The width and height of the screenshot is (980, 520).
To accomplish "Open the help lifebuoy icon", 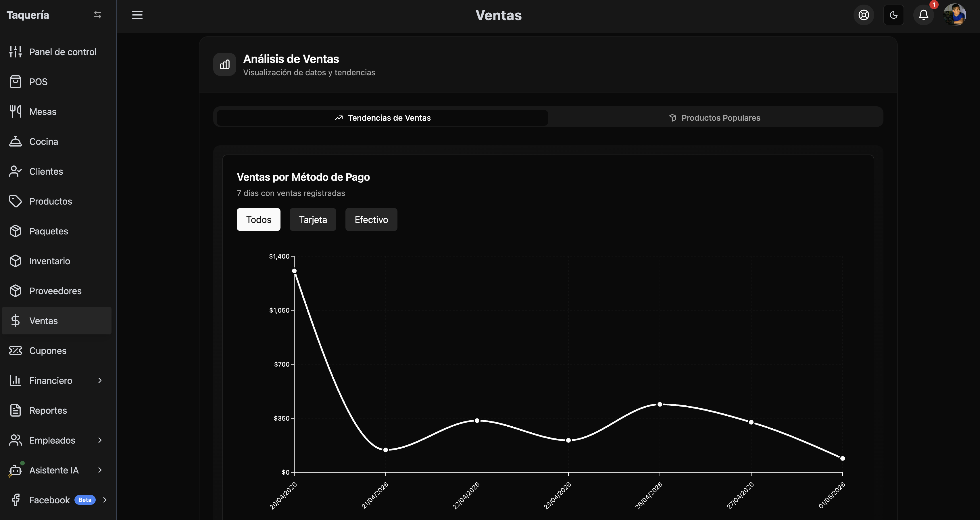I will click(864, 15).
